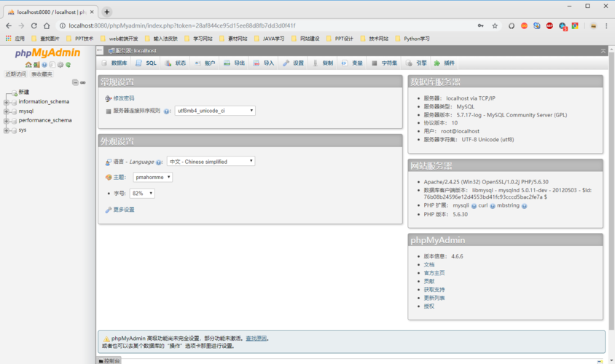Expand the mysql database node
The width and height of the screenshot is (615, 364).
click(7, 111)
